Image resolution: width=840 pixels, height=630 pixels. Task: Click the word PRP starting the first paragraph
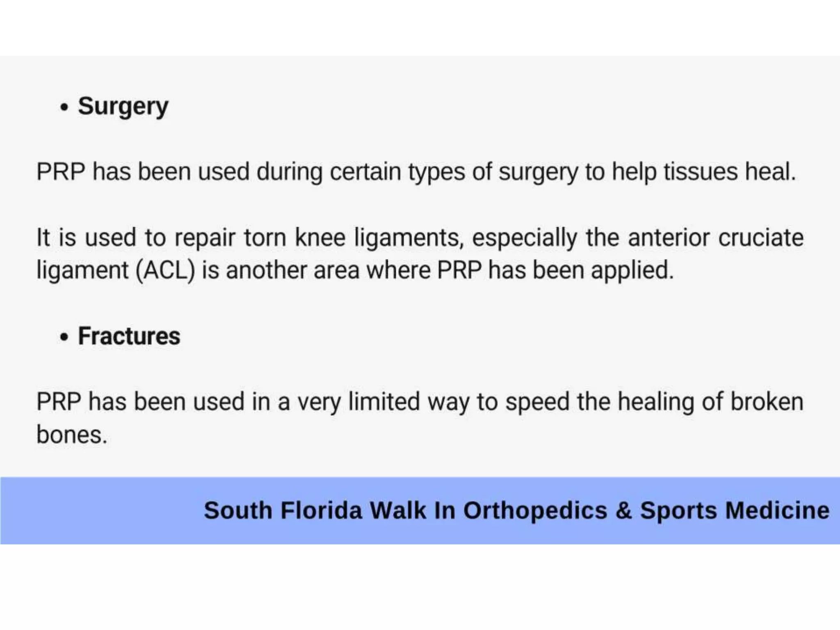point(61,171)
